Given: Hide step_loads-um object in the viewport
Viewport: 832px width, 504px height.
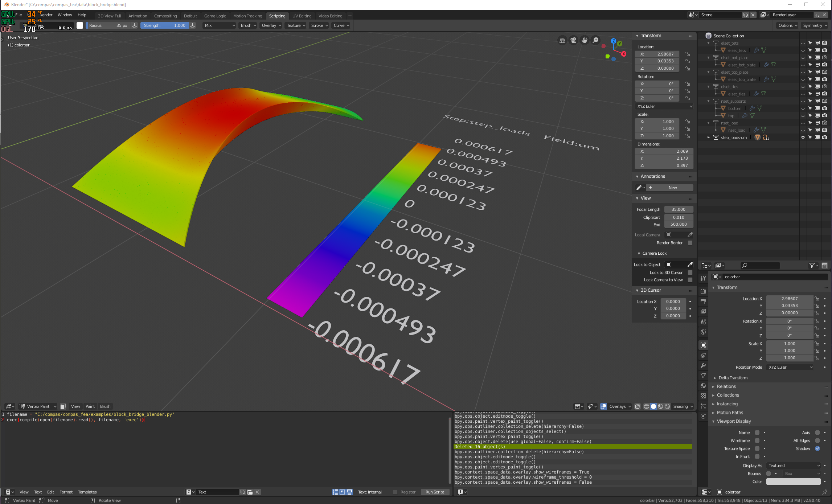Looking at the screenshot, I should click(x=803, y=137).
